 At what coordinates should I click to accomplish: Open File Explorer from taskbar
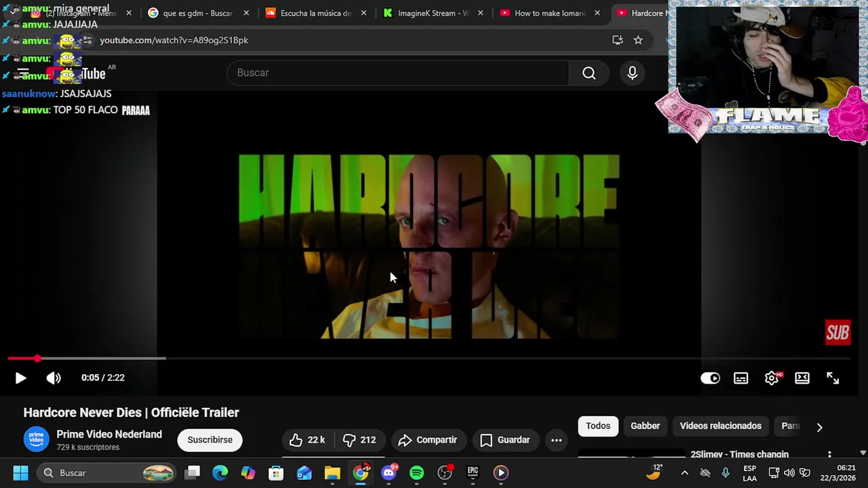pos(332,472)
